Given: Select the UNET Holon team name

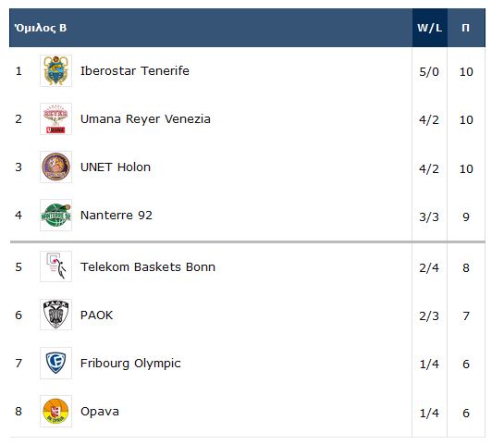Looking at the screenshot, I should [116, 167].
